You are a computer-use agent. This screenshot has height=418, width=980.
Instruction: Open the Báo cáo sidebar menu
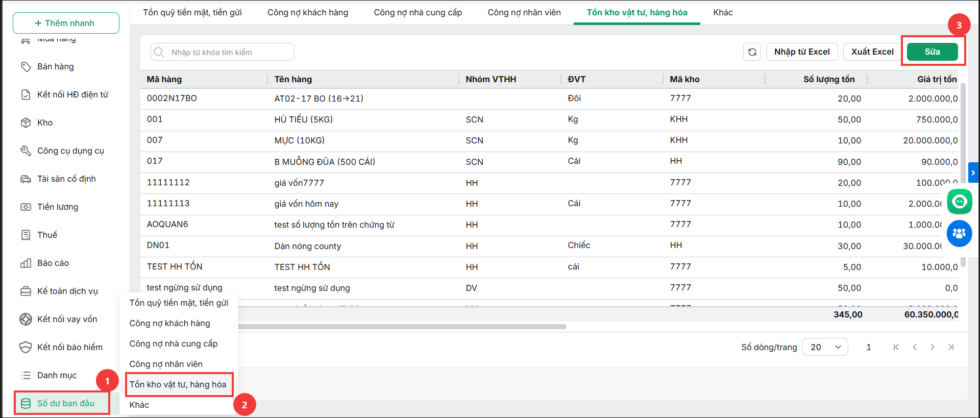[53, 263]
